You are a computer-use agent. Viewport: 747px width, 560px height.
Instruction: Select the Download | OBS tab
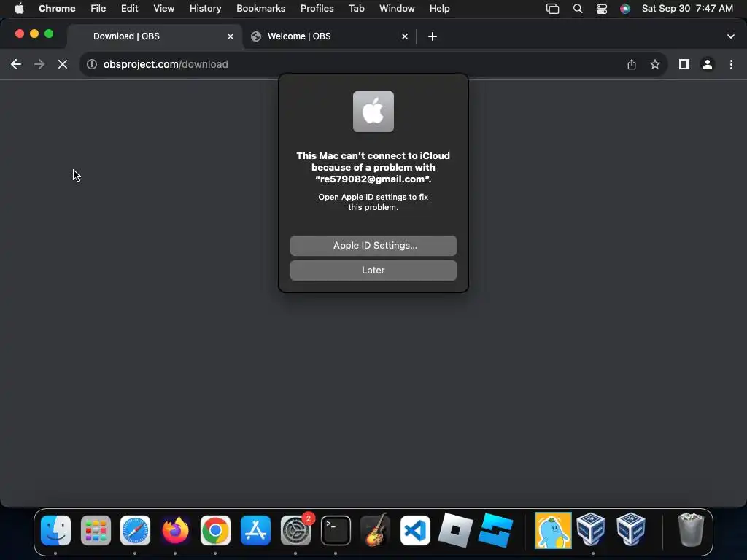tap(155, 36)
